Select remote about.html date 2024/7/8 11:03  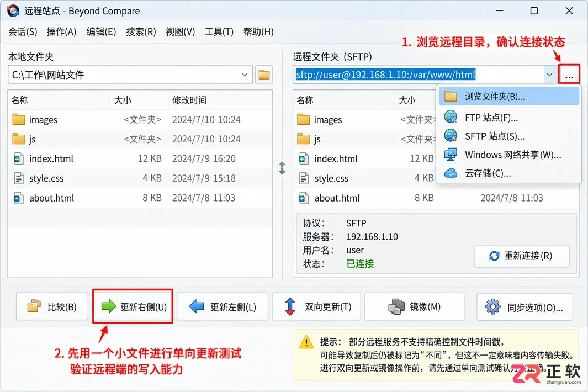click(511, 198)
